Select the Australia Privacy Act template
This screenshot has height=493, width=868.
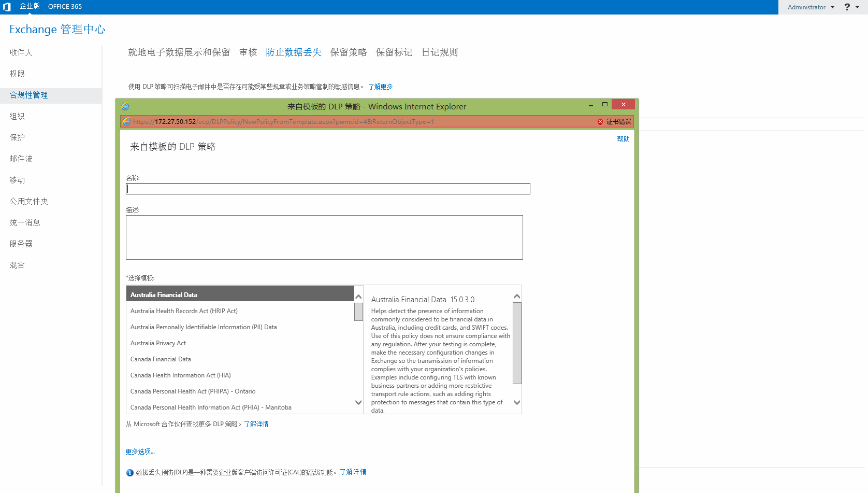pyautogui.click(x=240, y=343)
